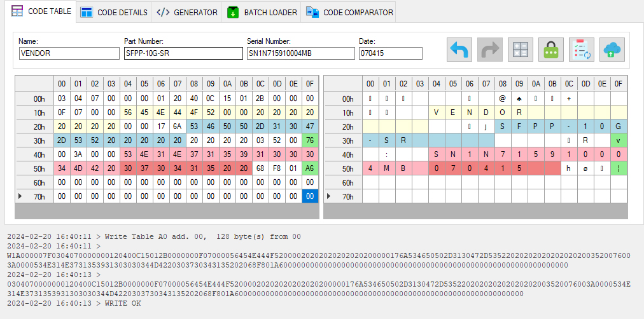Image resolution: width=644 pixels, height=319 pixels.
Task: Switch to the BATCH LOADER tab
Action: coord(261,12)
